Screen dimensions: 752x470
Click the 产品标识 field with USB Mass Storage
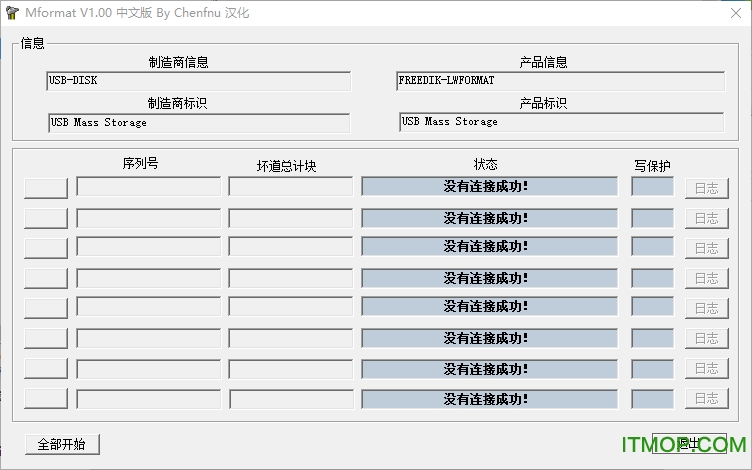point(562,122)
